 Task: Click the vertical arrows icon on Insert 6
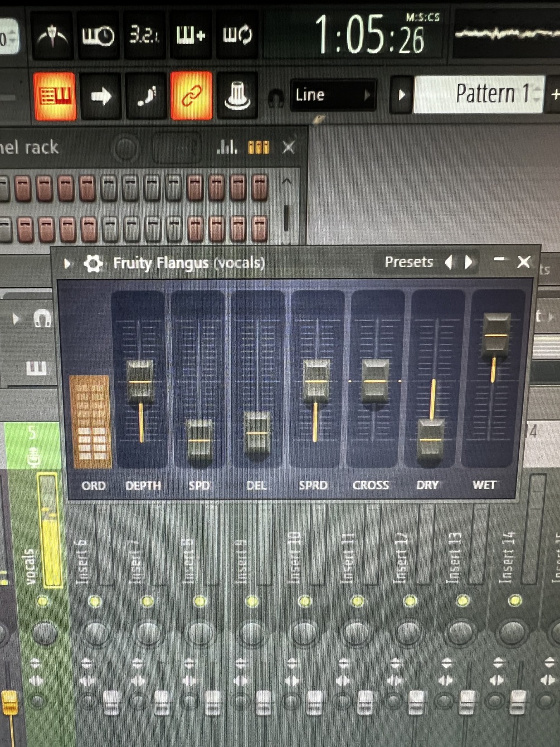pyautogui.click(x=86, y=663)
